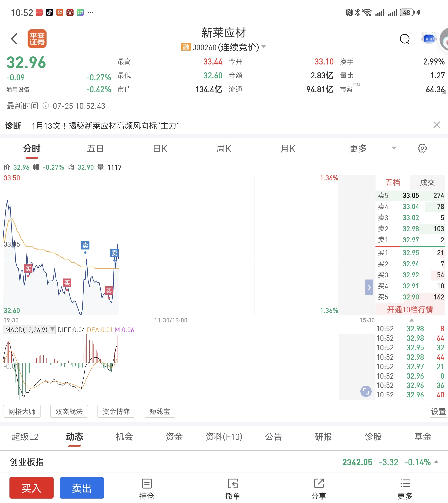Tap the trade row with volume 64
This screenshot has height=503, width=448.
(x=411, y=338)
